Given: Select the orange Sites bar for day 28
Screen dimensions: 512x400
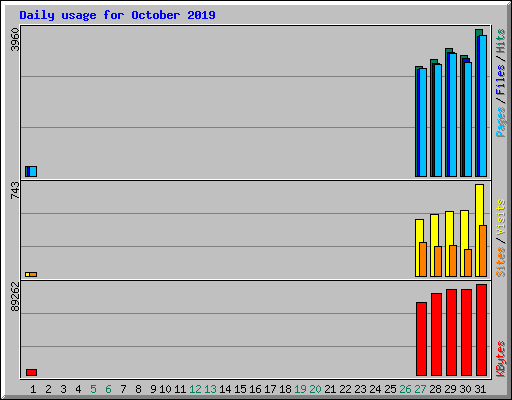Looking at the screenshot, I should point(438,262).
